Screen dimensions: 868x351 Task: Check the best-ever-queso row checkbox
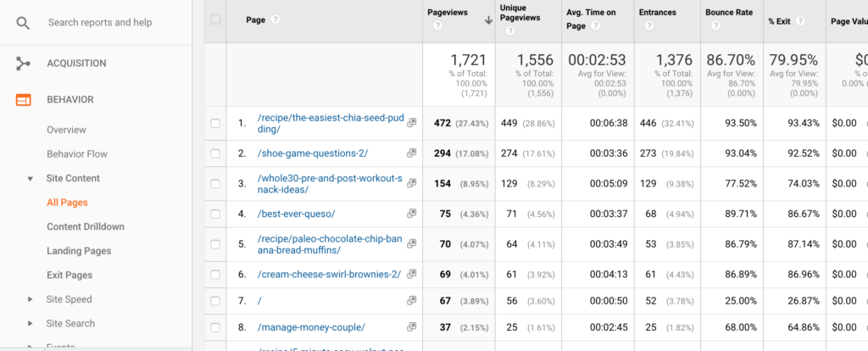(215, 214)
